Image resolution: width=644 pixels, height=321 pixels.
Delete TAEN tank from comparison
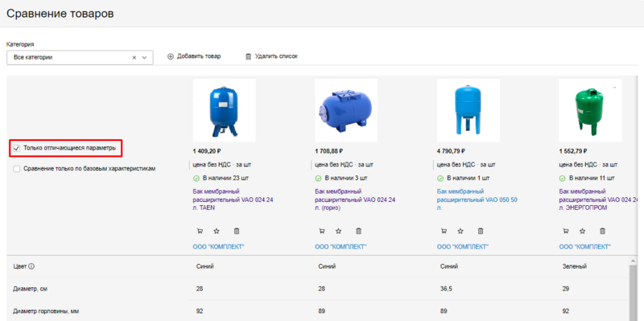pos(237,231)
